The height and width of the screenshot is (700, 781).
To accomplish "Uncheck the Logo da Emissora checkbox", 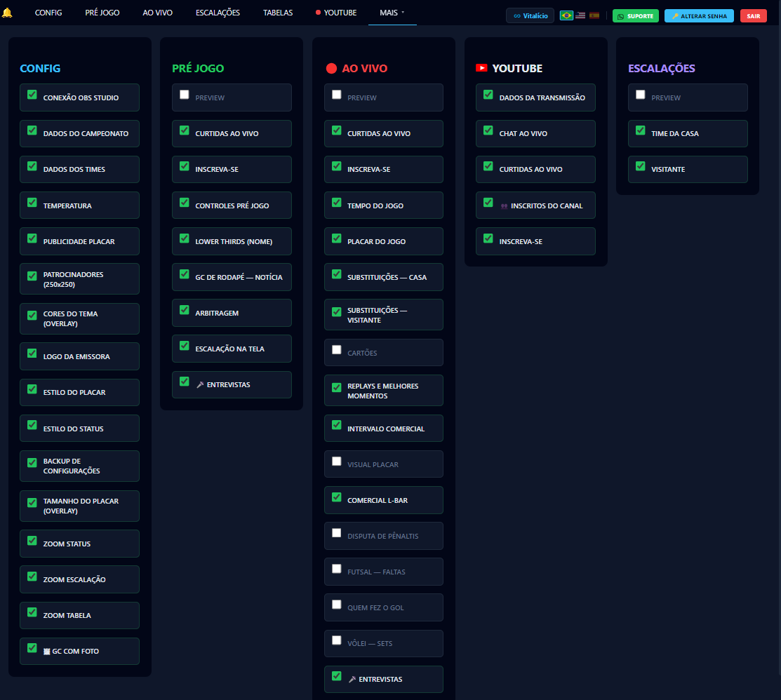I will click(x=32, y=354).
